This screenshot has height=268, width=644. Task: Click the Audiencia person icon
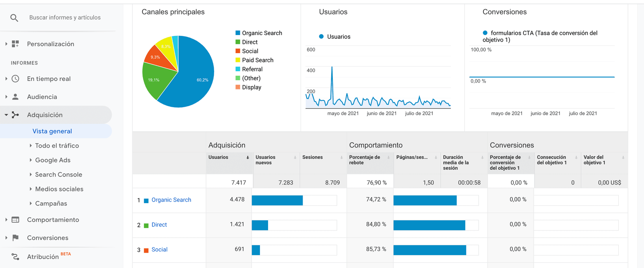(15, 97)
